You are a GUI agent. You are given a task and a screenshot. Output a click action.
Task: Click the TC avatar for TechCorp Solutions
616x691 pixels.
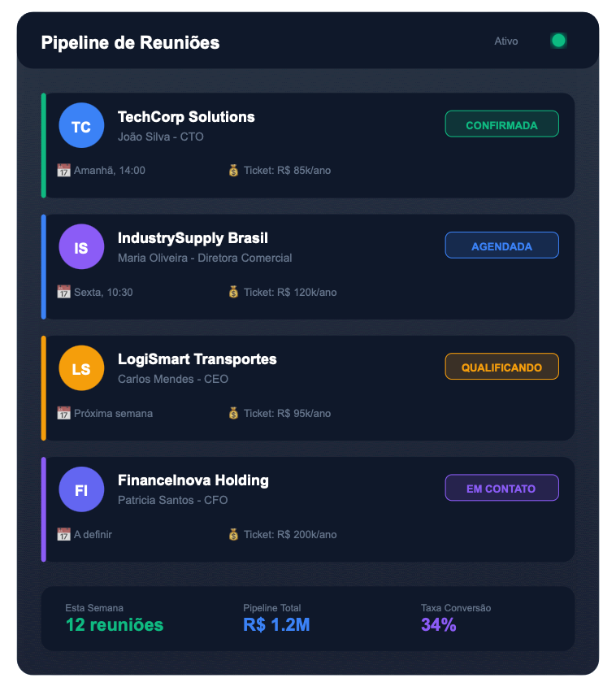point(81,126)
